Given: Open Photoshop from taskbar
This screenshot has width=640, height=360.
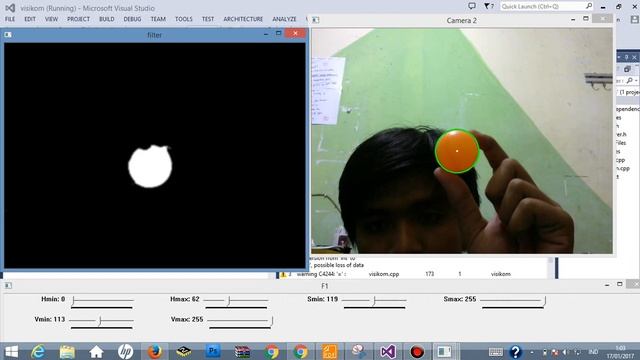Looking at the screenshot, I should tap(213, 351).
